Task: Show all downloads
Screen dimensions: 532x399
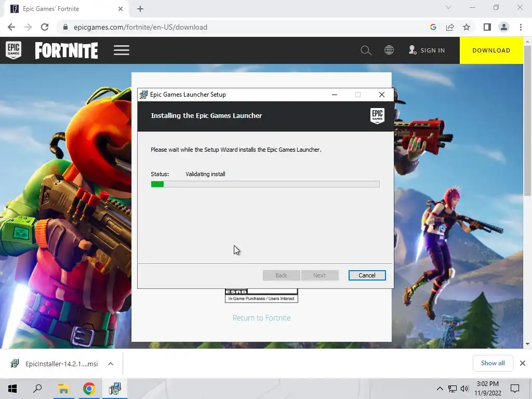Action: 493,363
